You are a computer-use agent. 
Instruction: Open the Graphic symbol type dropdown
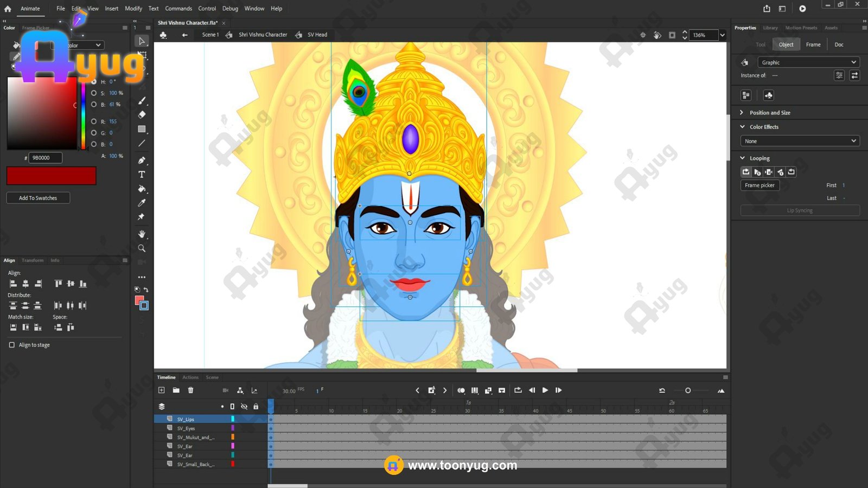coord(808,62)
